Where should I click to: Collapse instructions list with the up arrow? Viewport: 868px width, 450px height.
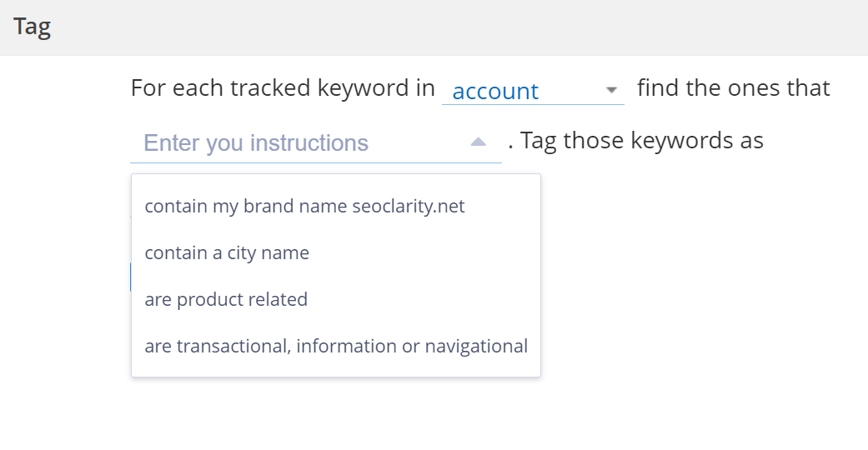pos(478,142)
